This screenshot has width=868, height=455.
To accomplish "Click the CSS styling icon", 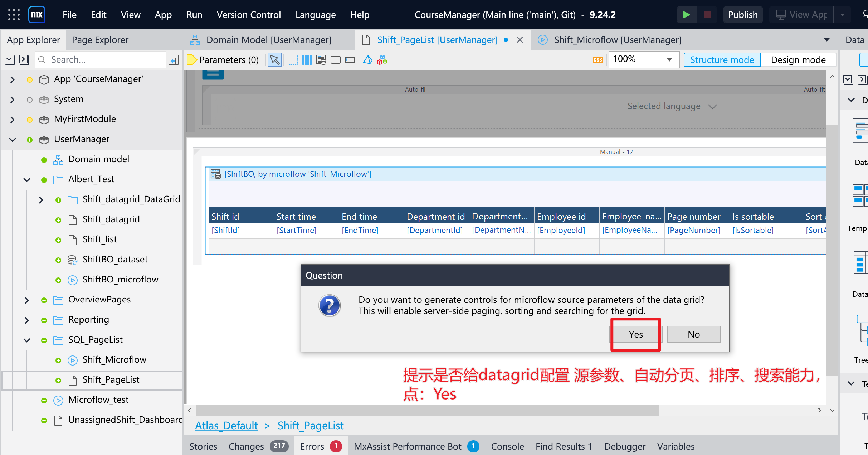I will point(598,60).
